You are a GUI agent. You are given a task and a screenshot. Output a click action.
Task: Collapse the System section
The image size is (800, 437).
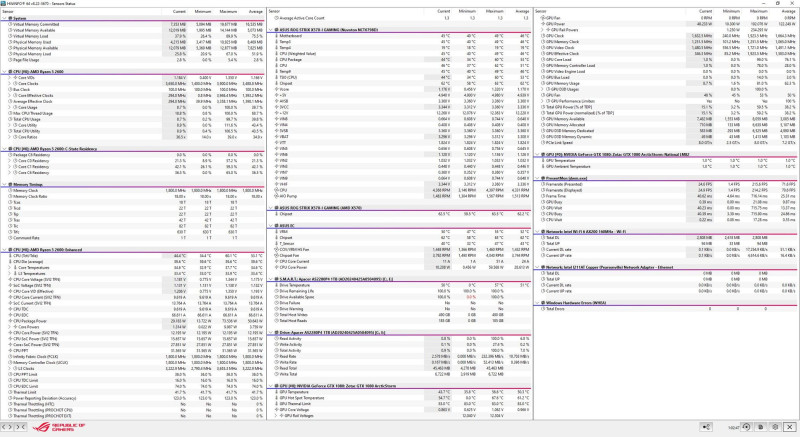point(4,18)
